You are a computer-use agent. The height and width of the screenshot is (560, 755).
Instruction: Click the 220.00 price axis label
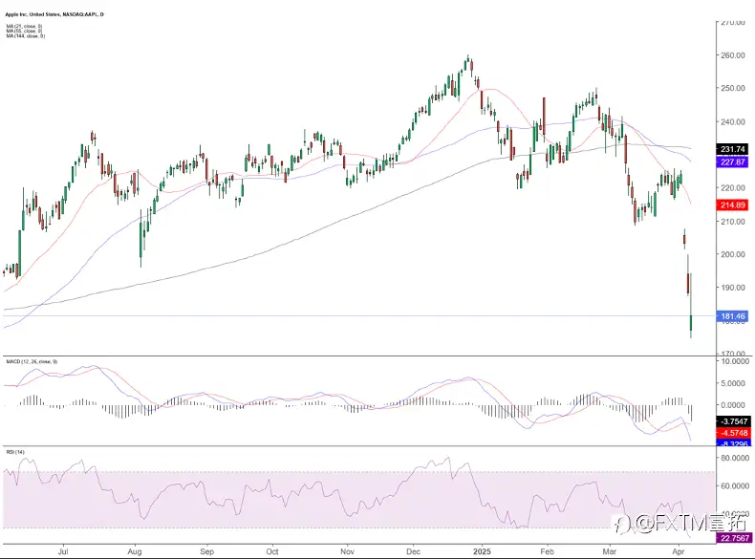(x=733, y=188)
